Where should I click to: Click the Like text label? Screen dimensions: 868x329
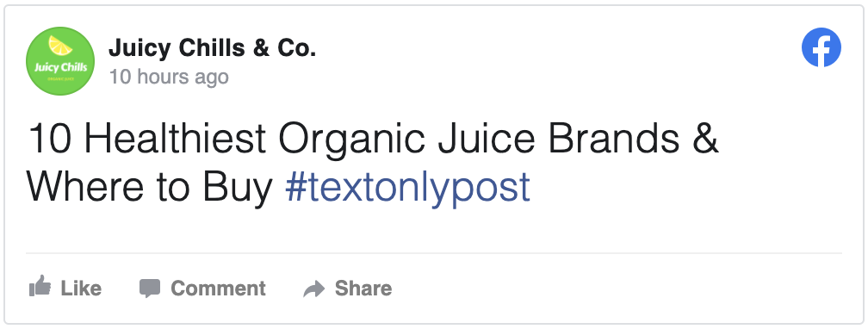tap(81, 288)
